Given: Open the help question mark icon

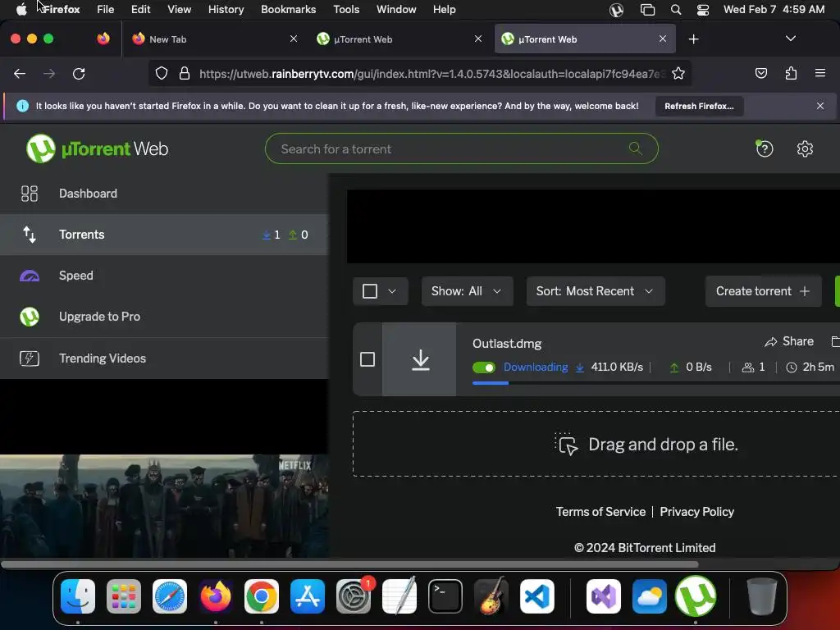Looking at the screenshot, I should point(764,148).
